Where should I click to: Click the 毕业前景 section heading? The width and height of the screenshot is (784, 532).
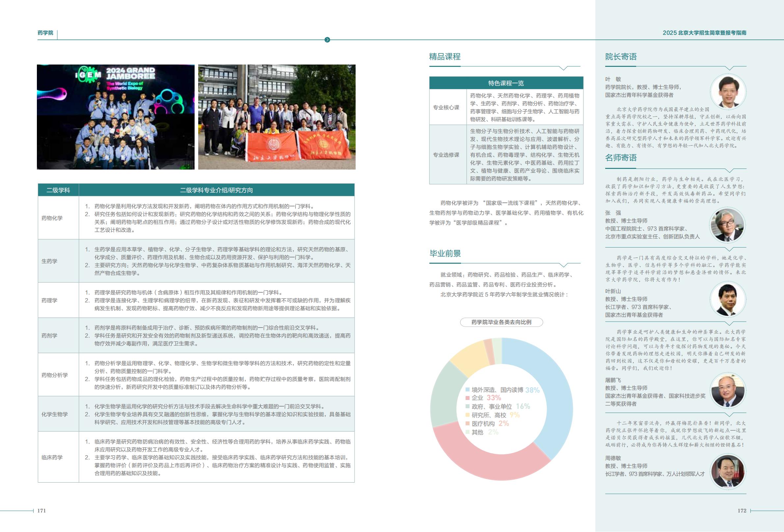pyautogui.click(x=445, y=253)
